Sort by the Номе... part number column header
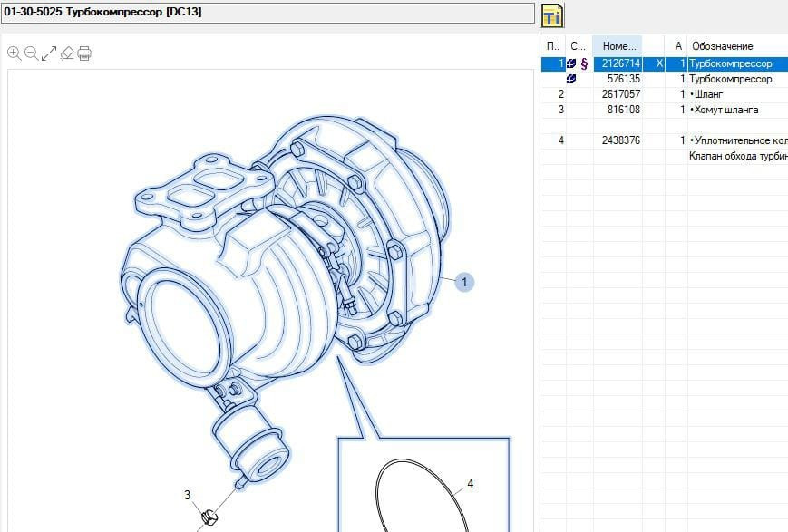 pyautogui.click(x=620, y=46)
